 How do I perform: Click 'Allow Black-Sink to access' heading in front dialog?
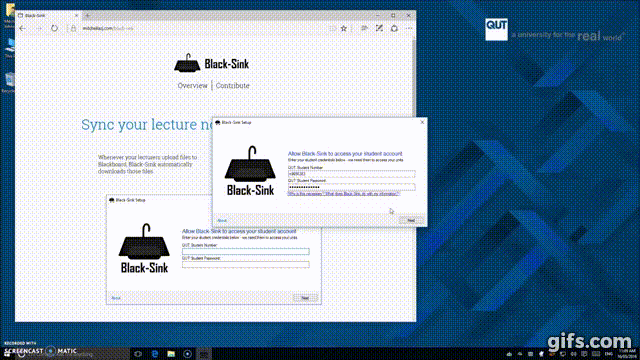[x=345, y=154]
